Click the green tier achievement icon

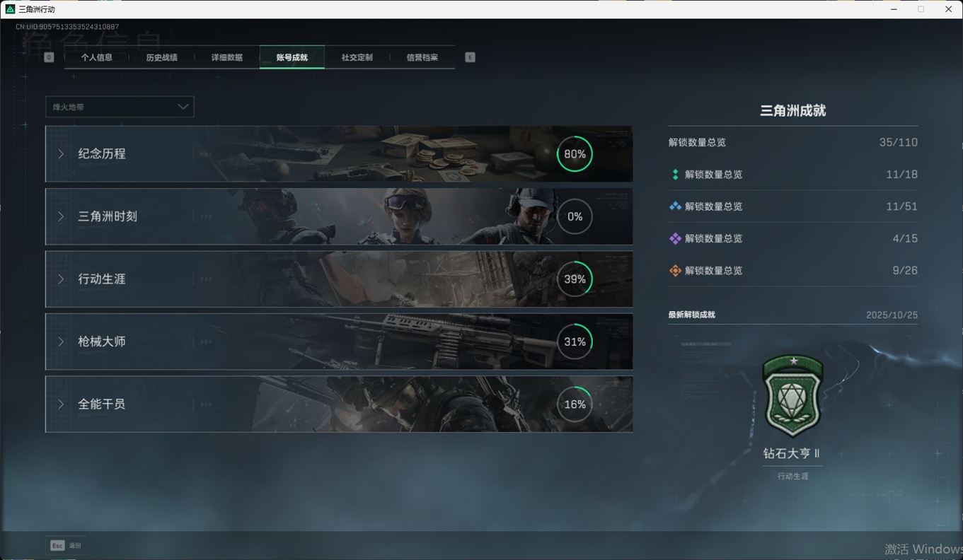675,175
